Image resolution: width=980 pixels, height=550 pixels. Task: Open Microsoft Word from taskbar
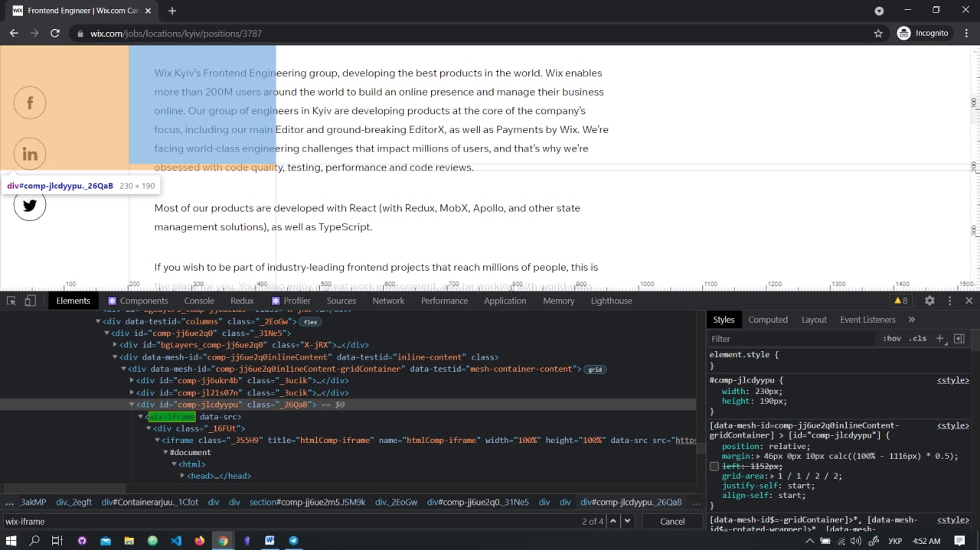coord(269,540)
